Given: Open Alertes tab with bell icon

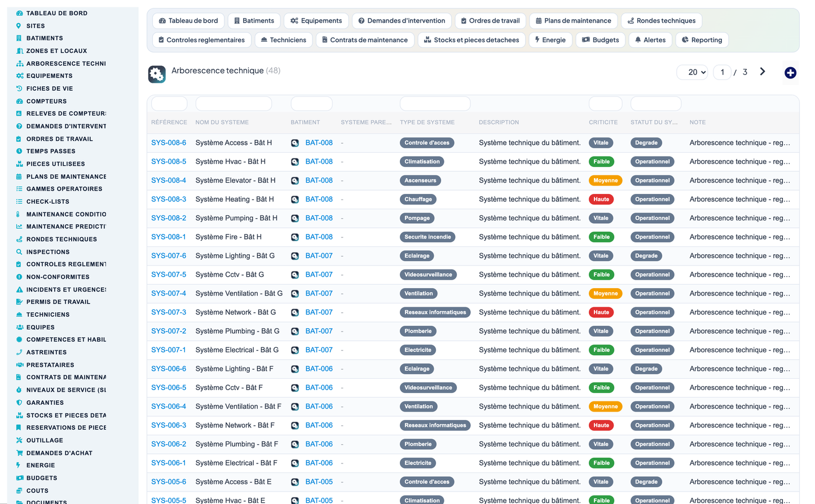Looking at the screenshot, I should click(x=650, y=40).
